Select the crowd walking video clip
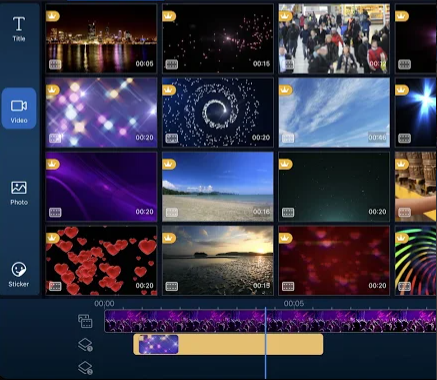This screenshot has width=437, height=380. click(334, 38)
